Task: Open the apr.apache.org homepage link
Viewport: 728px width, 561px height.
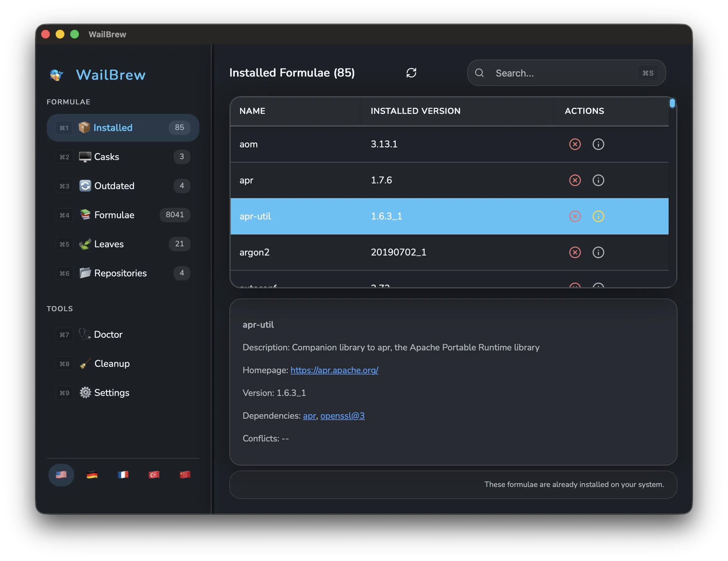Action: coord(334,370)
